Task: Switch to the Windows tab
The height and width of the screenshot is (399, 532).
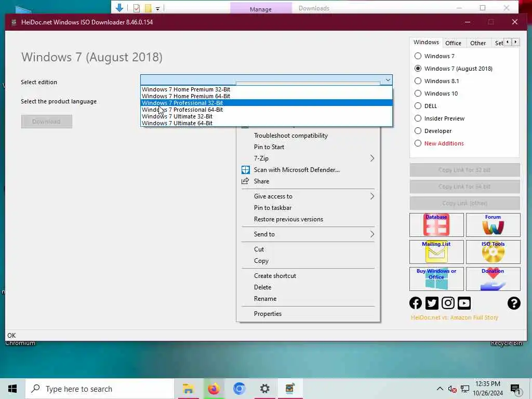Action: (x=426, y=42)
